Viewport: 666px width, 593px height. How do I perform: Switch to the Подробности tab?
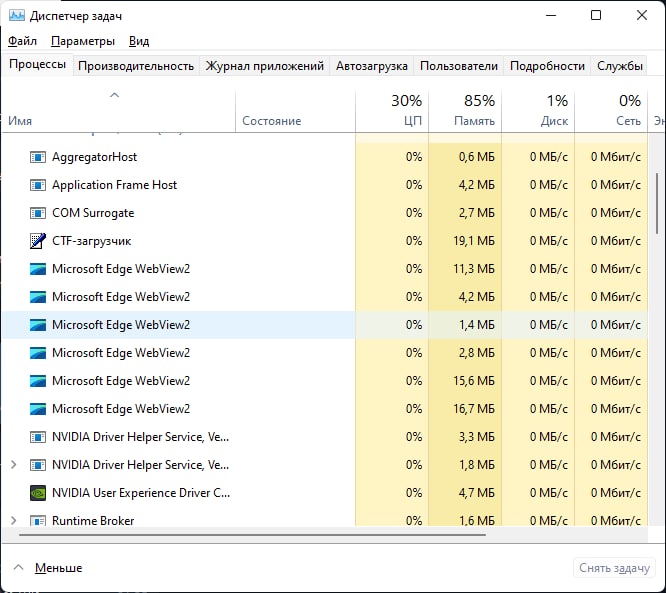pyautogui.click(x=547, y=66)
